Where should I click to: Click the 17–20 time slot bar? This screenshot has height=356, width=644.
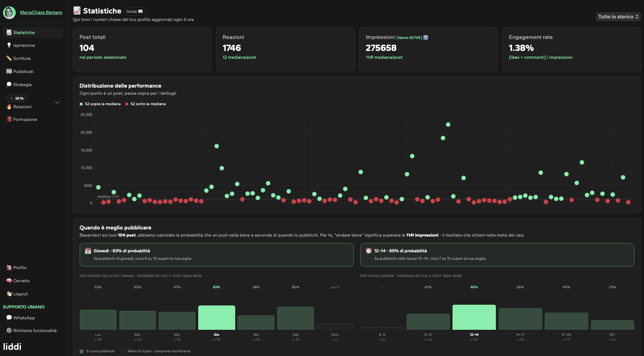pos(566,321)
